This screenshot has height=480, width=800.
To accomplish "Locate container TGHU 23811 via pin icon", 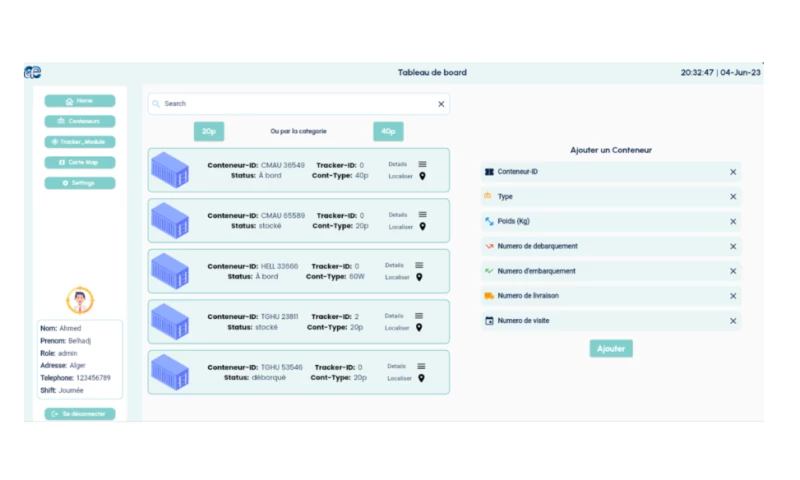I will point(422,328).
